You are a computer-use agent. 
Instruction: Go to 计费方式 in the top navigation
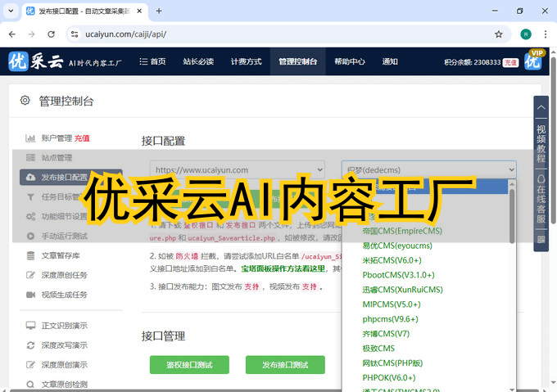click(x=246, y=61)
